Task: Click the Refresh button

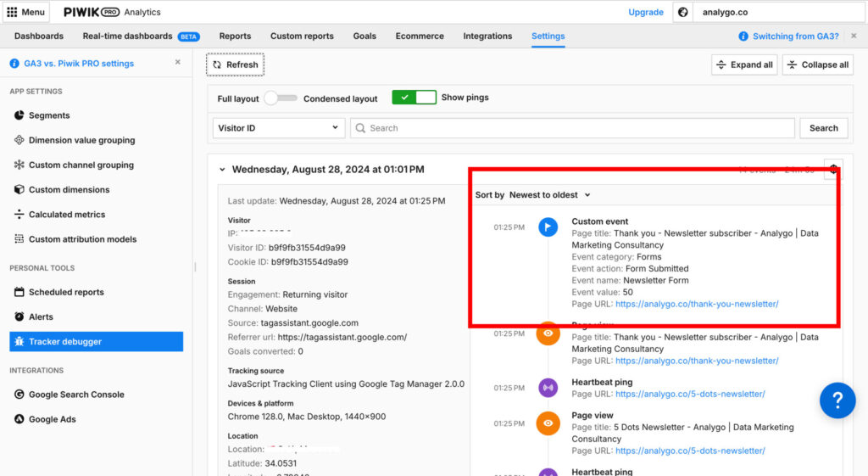Action: (x=236, y=64)
